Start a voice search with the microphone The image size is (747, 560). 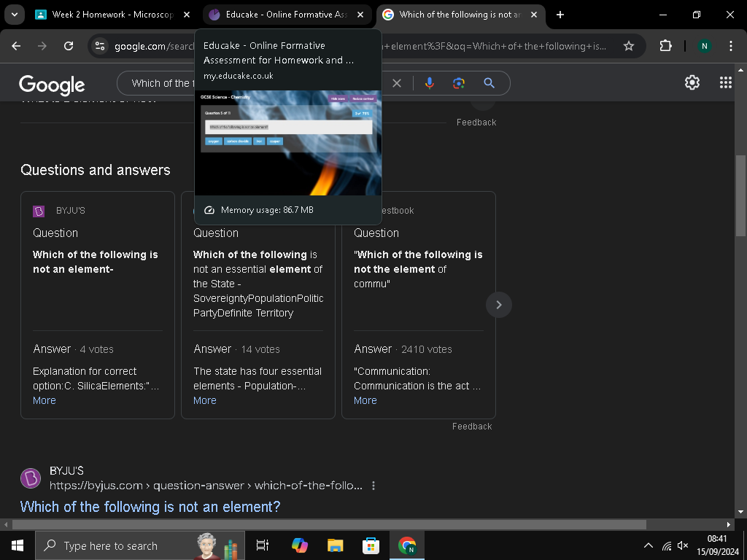pyautogui.click(x=429, y=83)
